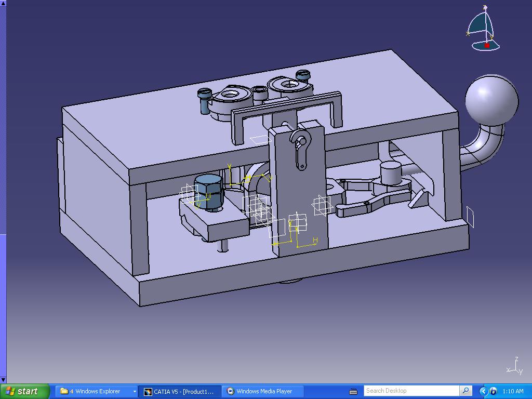Expand the Windows Explorer group dropdown arrow

135,391
